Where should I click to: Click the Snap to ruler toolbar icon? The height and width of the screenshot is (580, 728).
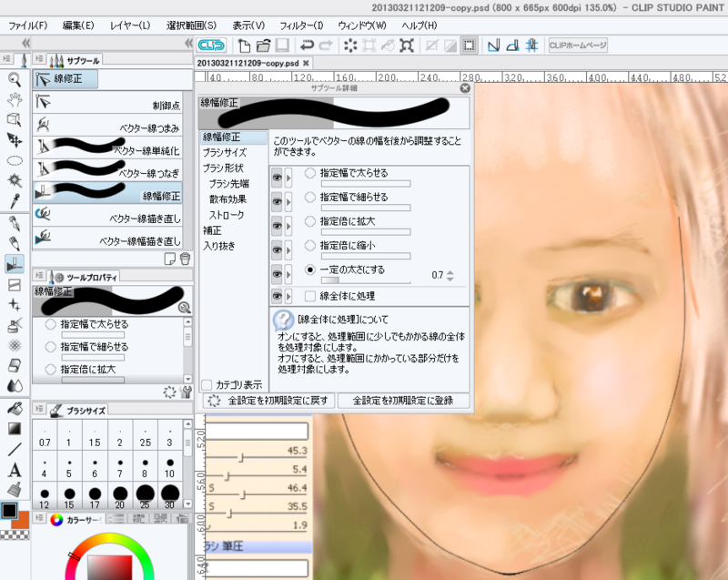point(494,45)
